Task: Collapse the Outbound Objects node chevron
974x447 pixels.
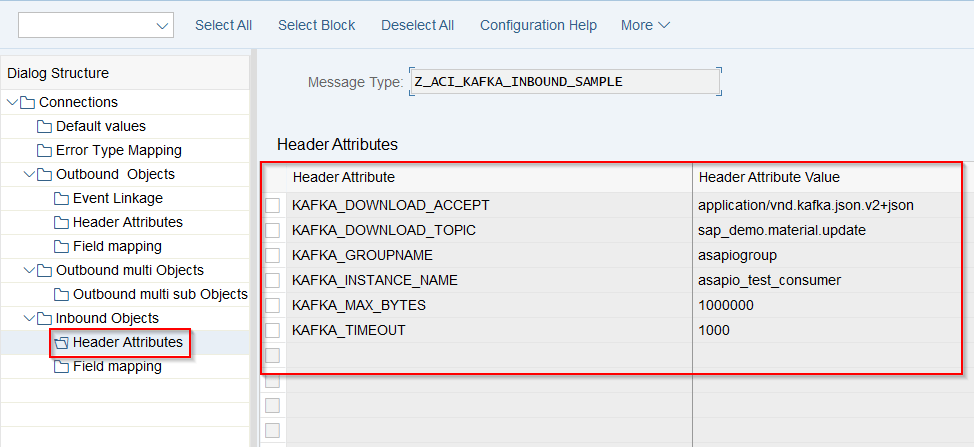Action: tap(29, 174)
